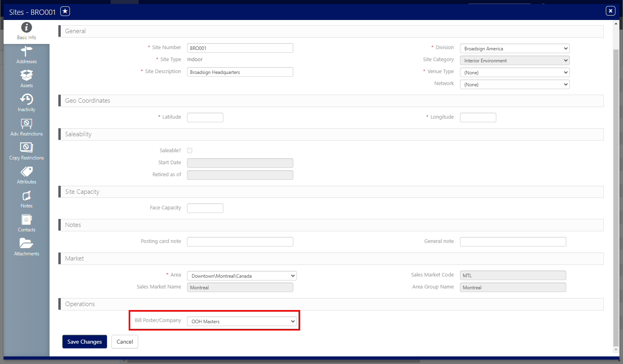Open the Addresses section icon
Viewport: 623px width, 364px height.
click(26, 52)
